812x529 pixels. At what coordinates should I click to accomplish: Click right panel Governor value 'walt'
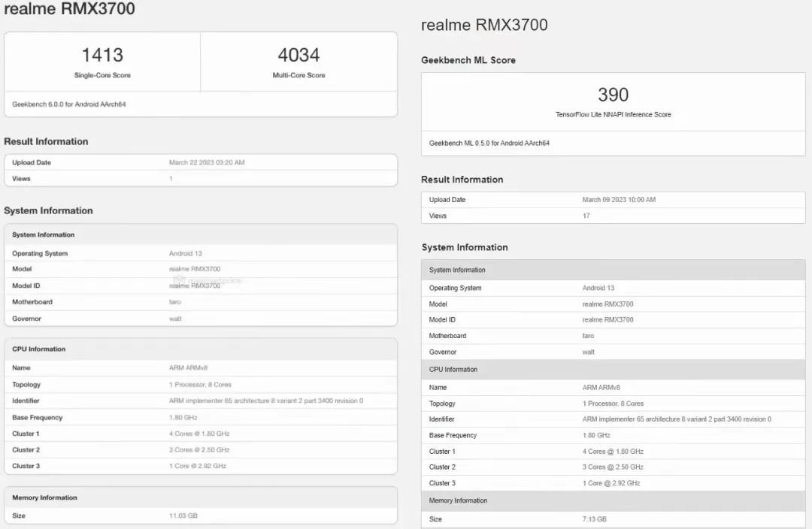tap(588, 352)
